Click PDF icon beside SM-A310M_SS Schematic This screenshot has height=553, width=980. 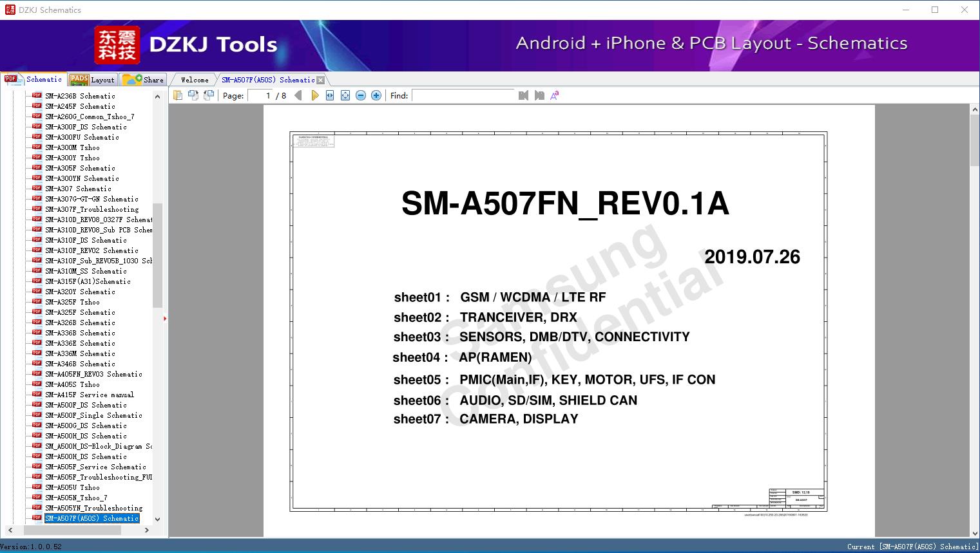37,270
